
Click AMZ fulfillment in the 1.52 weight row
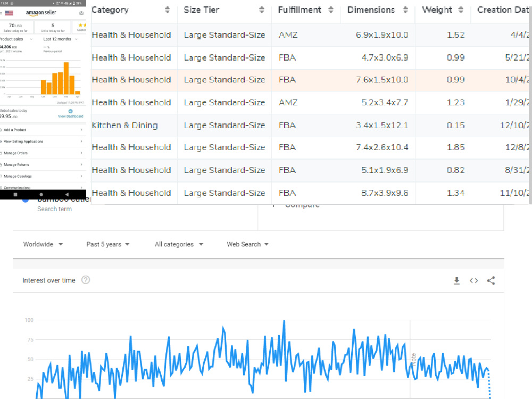[x=288, y=35]
